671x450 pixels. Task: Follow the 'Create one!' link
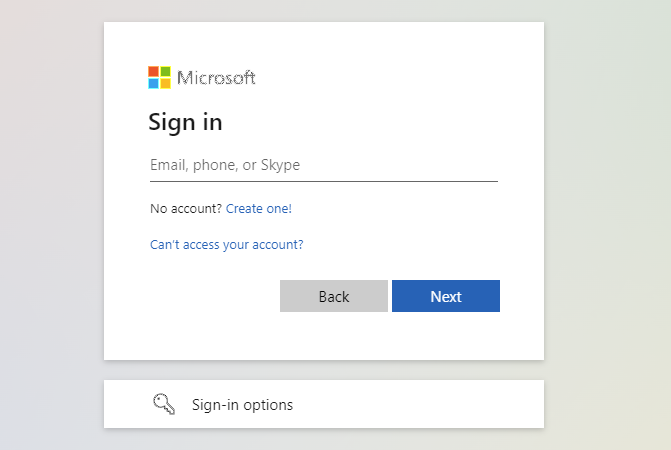coord(258,209)
